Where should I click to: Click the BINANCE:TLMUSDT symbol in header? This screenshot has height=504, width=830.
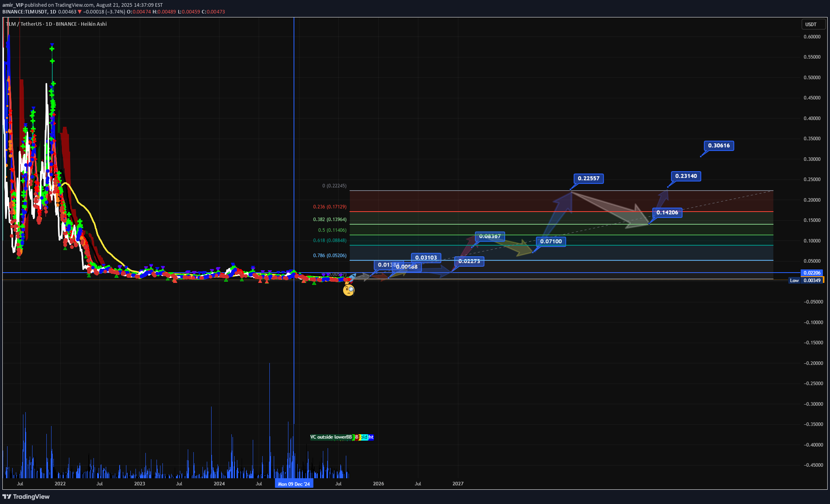[x=25, y=12]
